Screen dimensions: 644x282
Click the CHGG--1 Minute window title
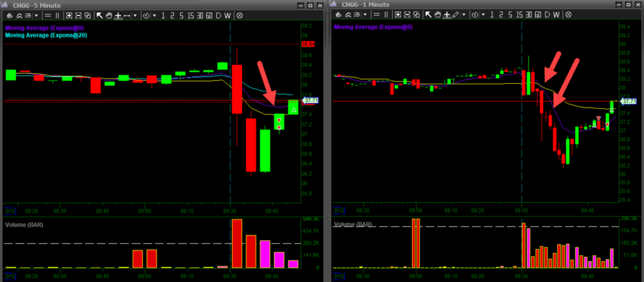[x=368, y=5]
